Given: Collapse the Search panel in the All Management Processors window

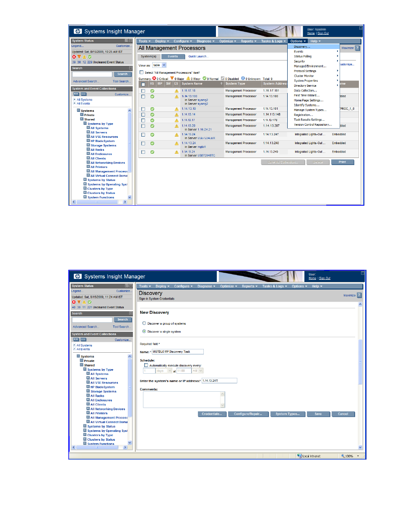Looking at the screenshot, I should (130, 68).
